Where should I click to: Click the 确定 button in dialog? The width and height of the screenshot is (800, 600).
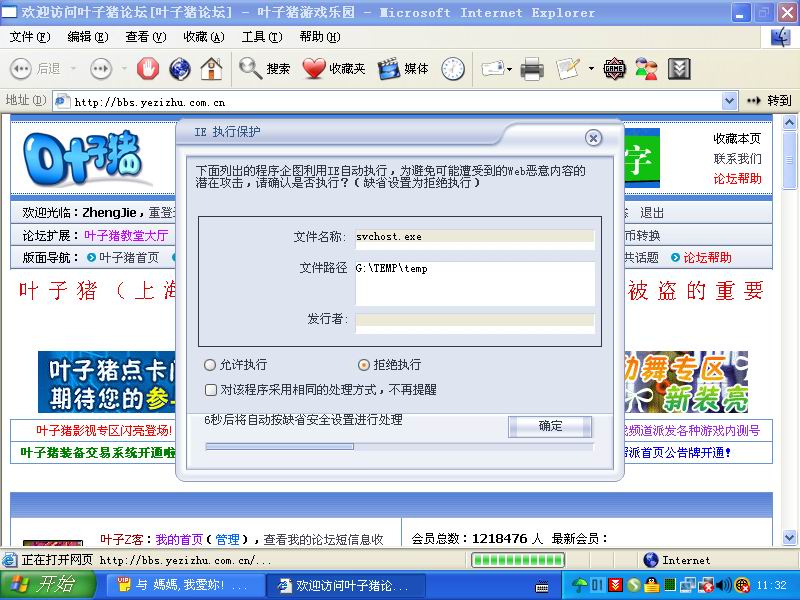click(550, 427)
